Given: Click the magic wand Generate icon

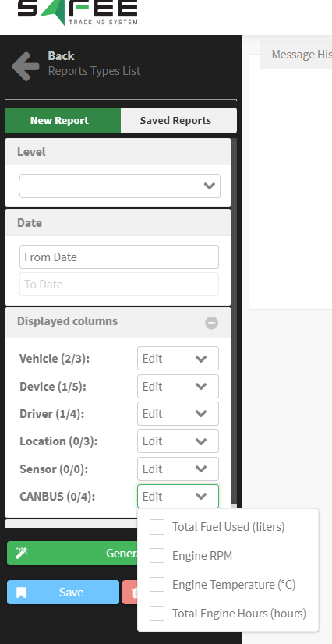Looking at the screenshot, I should pyautogui.click(x=21, y=554).
